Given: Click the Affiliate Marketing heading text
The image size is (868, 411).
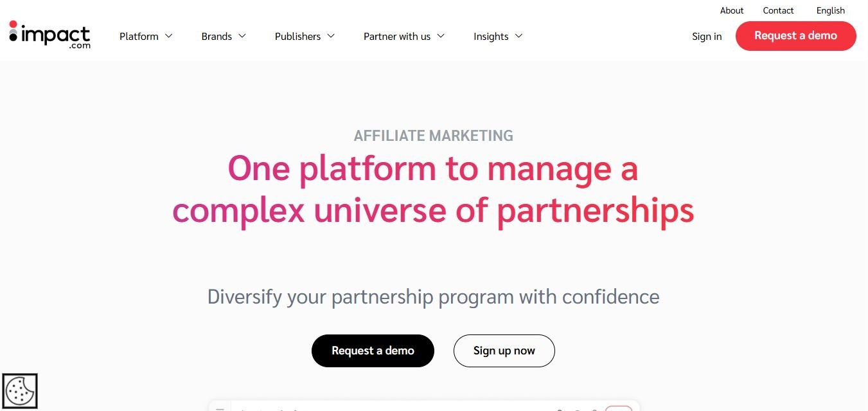Looking at the screenshot, I should pyautogui.click(x=434, y=136).
